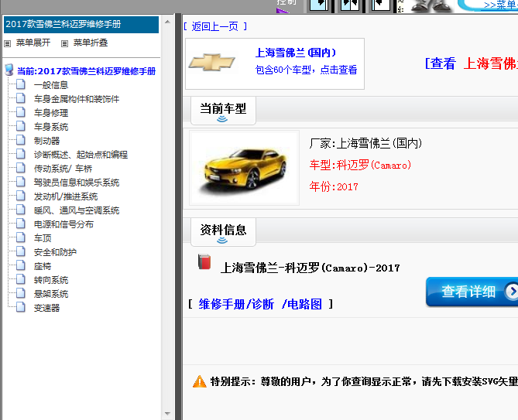Click page icon next to 电源和信号分布

[20, 224]
